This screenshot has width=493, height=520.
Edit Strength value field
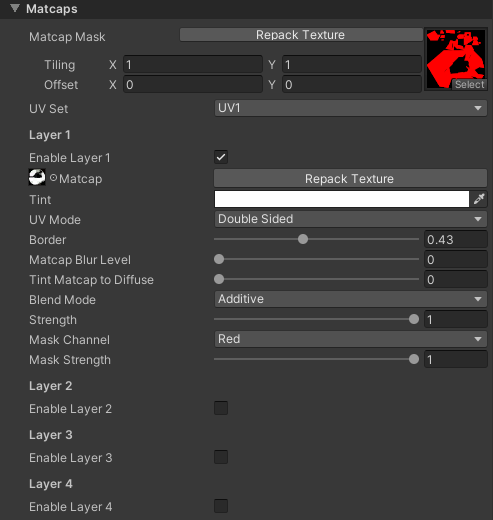pos(455,319)
